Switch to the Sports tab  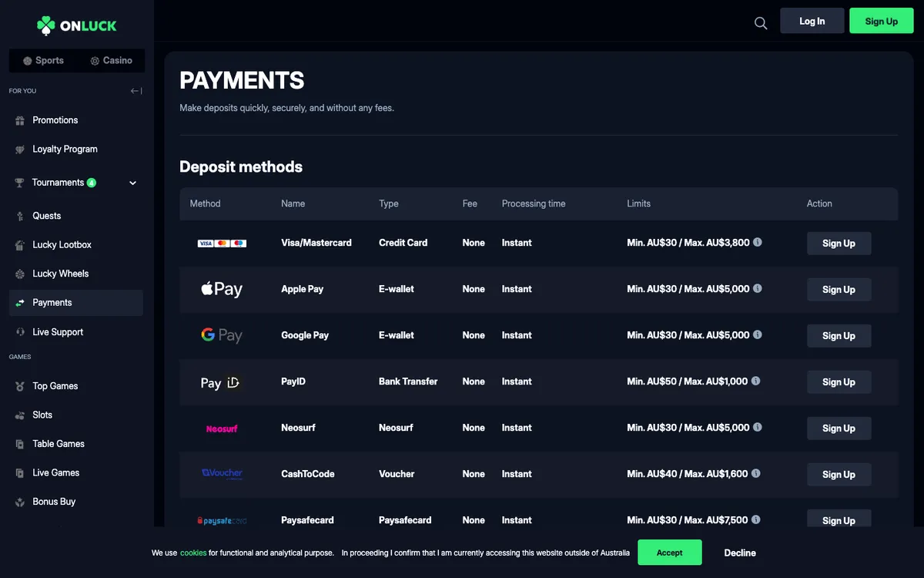pos(43,60)
